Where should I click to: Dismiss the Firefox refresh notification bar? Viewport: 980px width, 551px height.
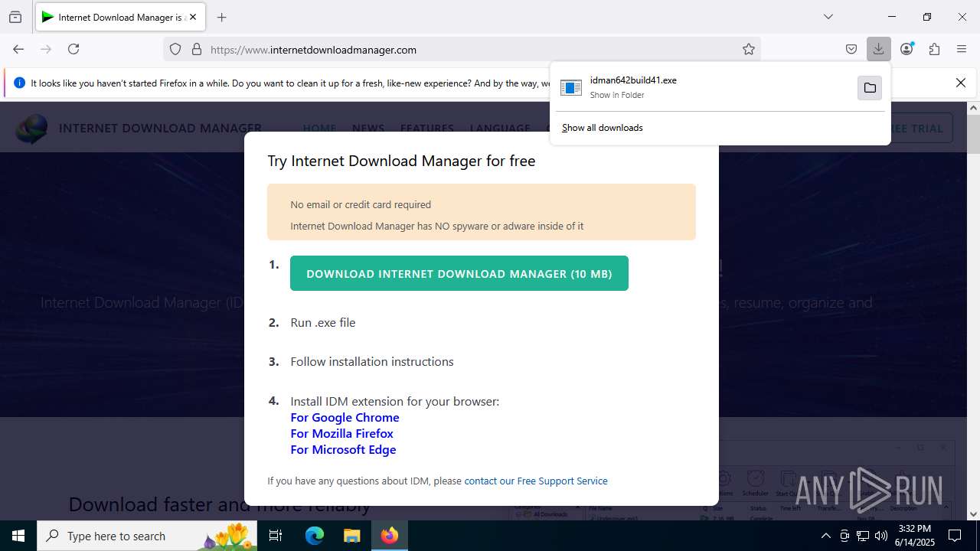[961, 83]
